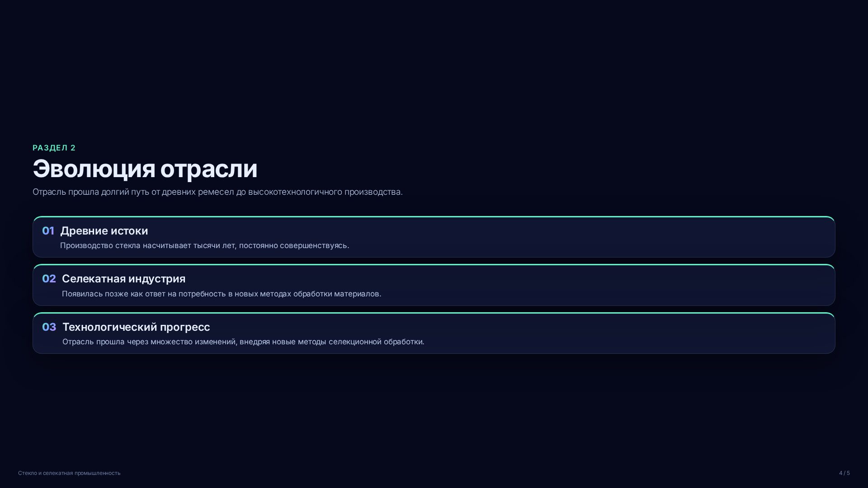Select the 'Эволюция отрасли' heading
This screenshot has height=488, width=868.
click(145, 169)
